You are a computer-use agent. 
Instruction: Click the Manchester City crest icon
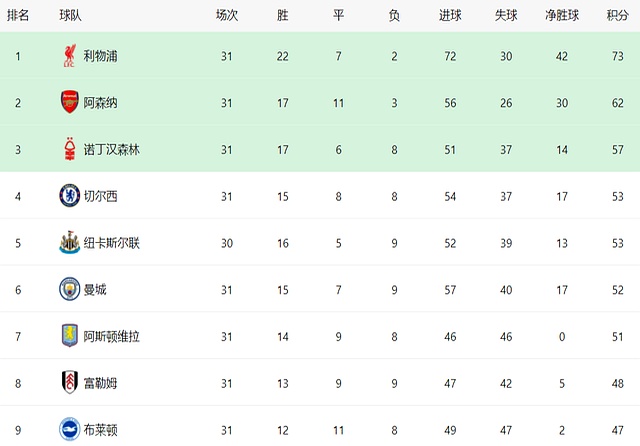pos(68,289)
